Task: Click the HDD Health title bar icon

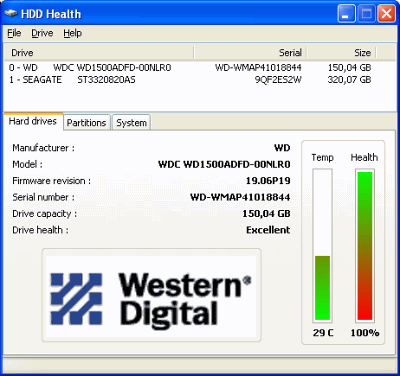Action: click(11, 14)
